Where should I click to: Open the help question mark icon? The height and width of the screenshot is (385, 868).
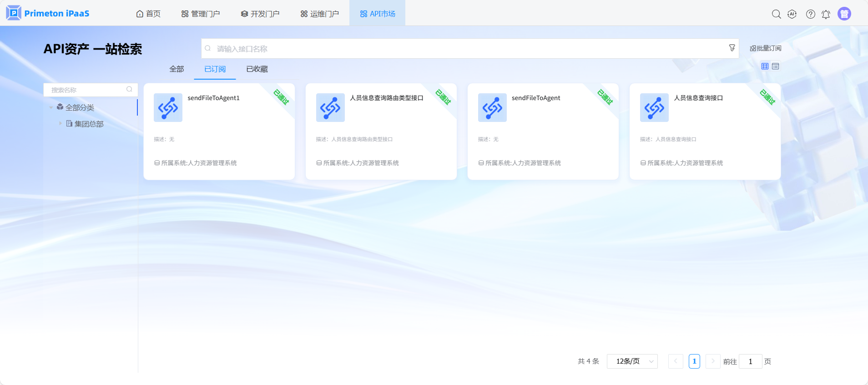click(x=810, y=14)
